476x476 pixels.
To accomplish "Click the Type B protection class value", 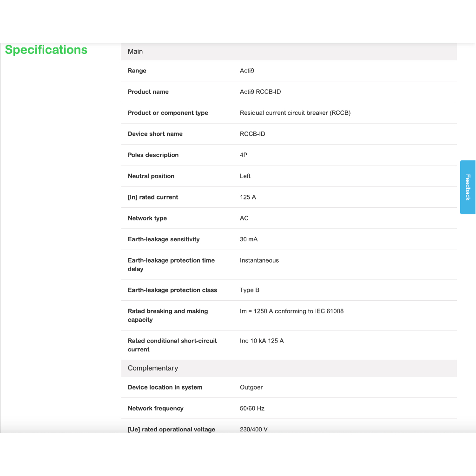I will click(250, 290).
